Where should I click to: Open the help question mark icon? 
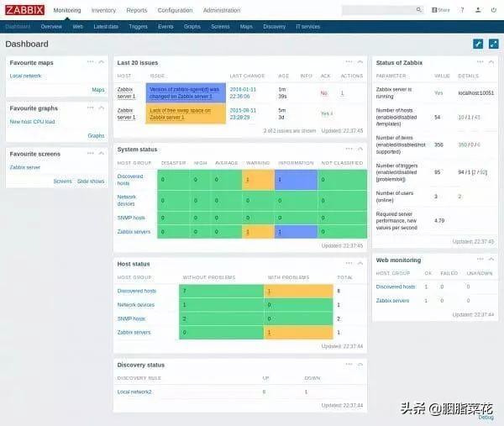coord(462,10)
